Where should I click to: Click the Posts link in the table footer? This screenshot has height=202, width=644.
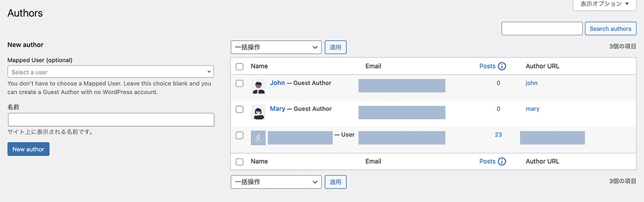click(x=487, y=161)
